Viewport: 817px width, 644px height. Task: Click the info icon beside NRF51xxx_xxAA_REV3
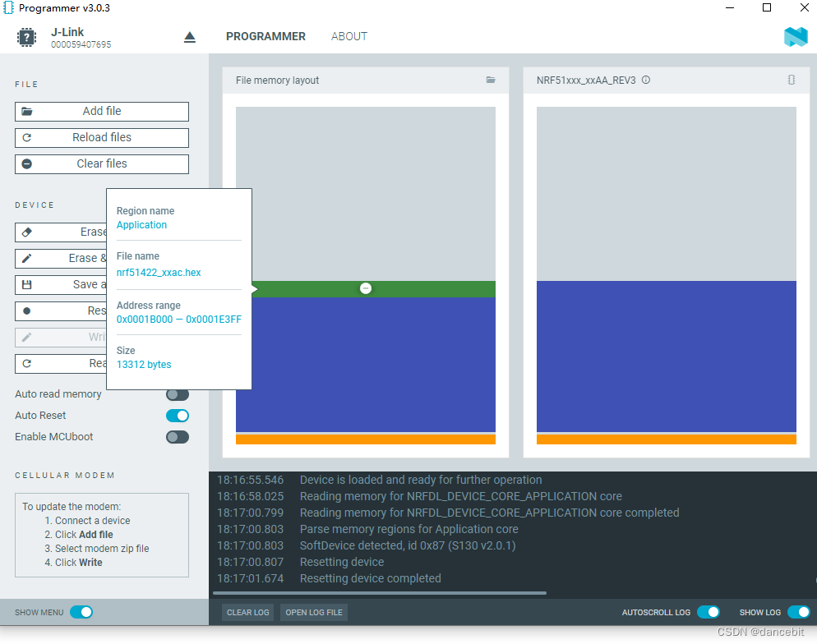(646, 80)
